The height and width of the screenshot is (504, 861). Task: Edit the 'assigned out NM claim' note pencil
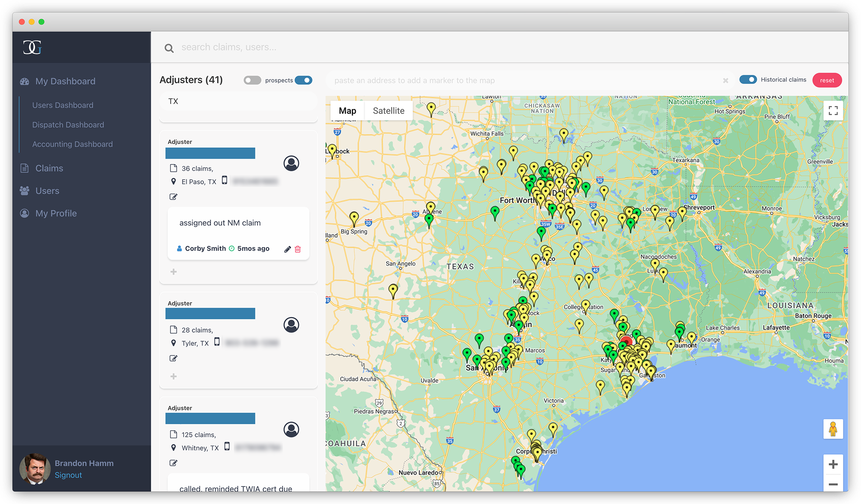click(287, 249)
